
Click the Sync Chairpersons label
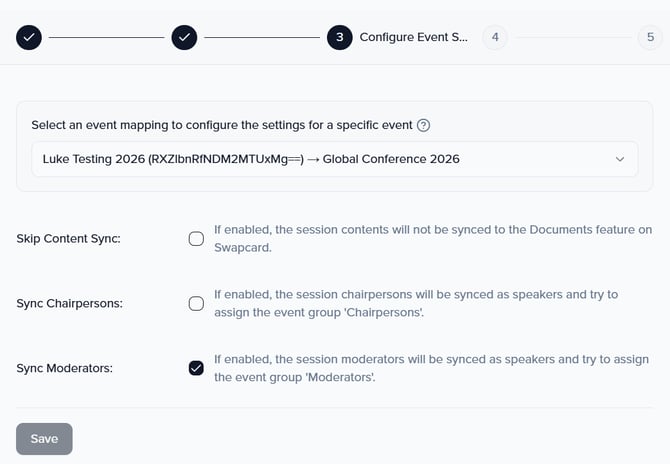tap(70, 303)
